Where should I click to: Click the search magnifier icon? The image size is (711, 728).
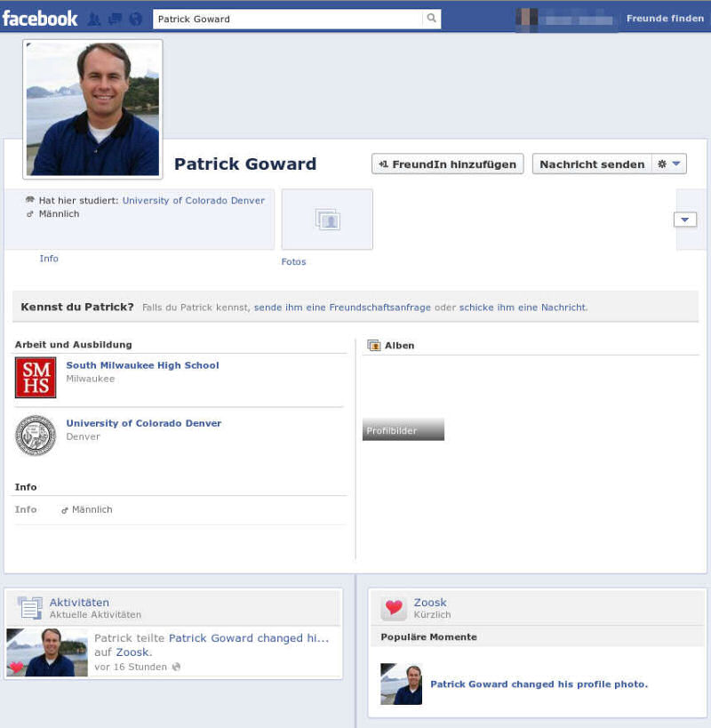(432, 18)
